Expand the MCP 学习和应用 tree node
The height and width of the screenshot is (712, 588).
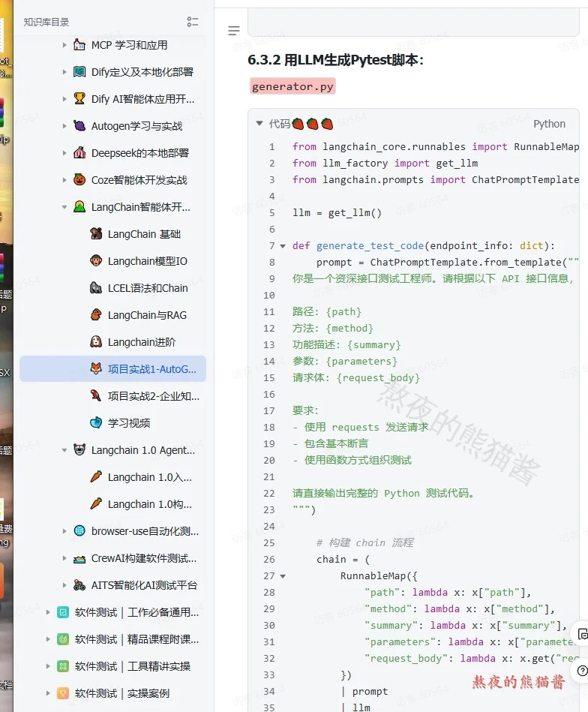(x=64, y=45)
